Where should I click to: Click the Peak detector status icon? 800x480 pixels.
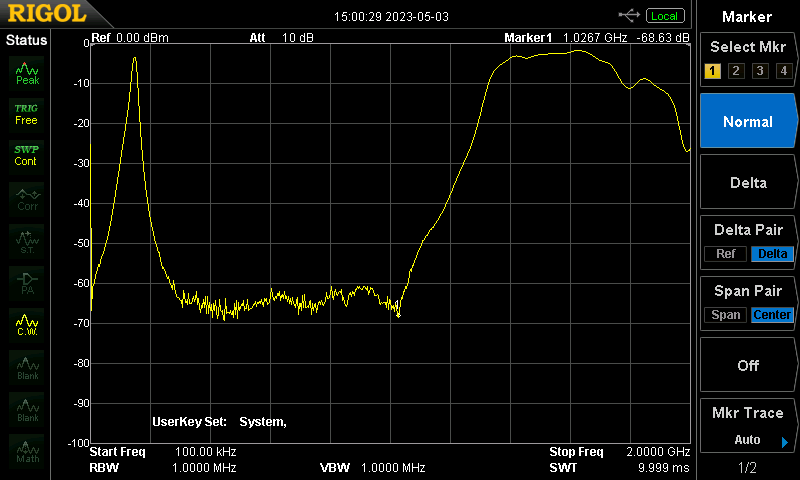coord(27,72)
